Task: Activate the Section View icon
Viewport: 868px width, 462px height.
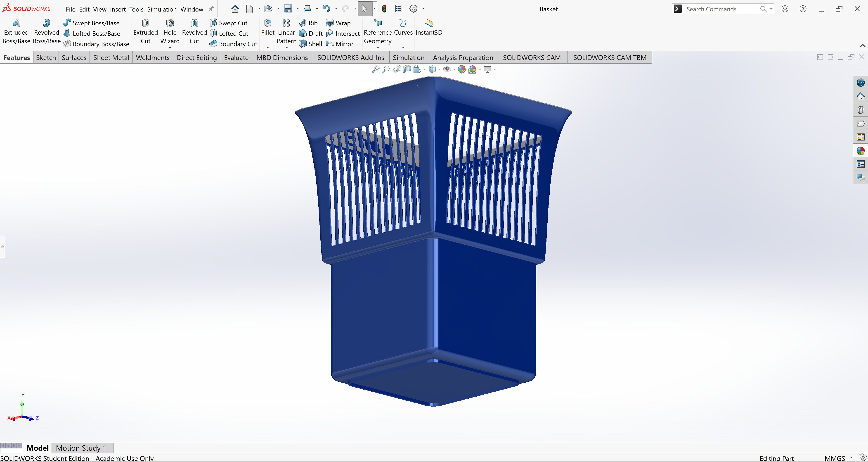Action: coord(407,69)
